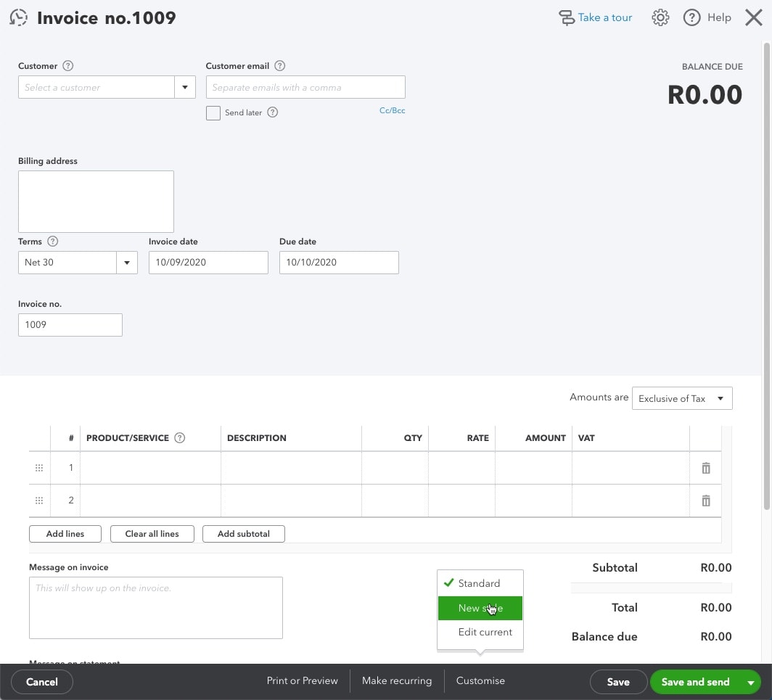Click the Take a tour icon
The height and width of the screenshot is (700, 772).
[x=567, y=17]
